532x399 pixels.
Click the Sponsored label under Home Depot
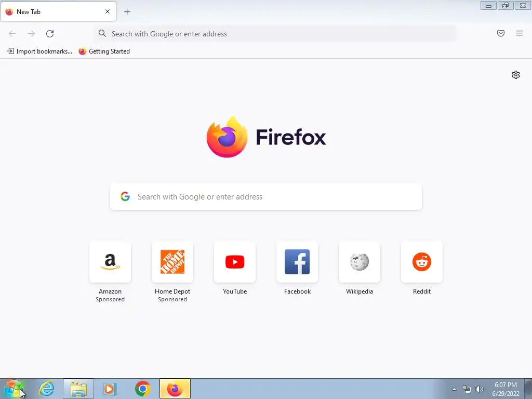click(x=172, y=299)
